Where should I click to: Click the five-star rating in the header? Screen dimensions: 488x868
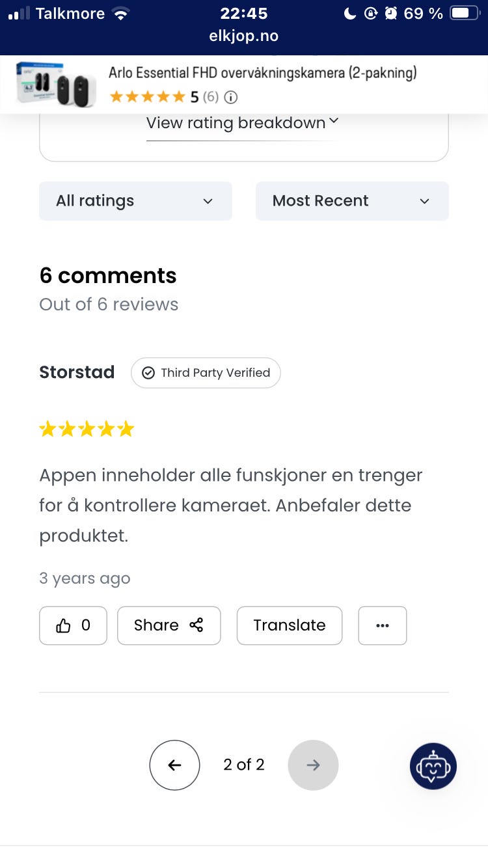click(x=148, y=98)
